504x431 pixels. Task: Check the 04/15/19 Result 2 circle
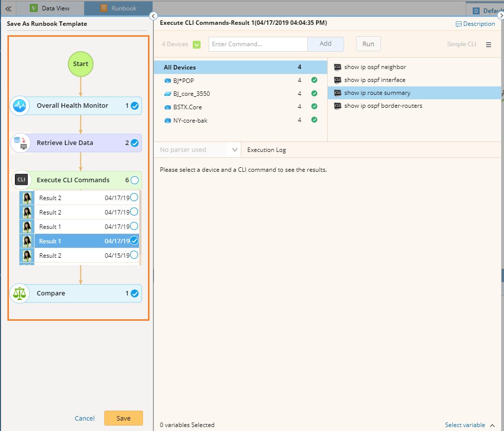point(134,255)
